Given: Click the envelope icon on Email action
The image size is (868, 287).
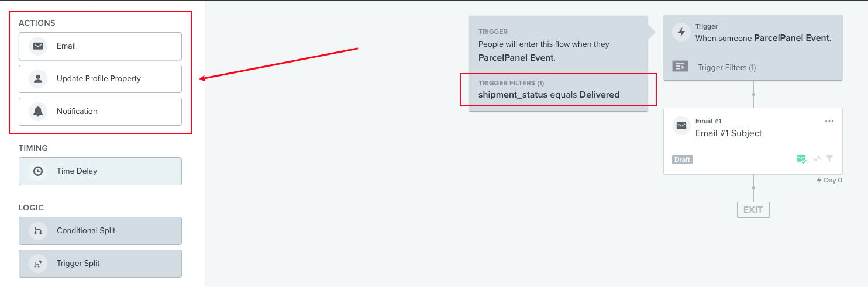Looking at the screenshot, I should point(38,46).
